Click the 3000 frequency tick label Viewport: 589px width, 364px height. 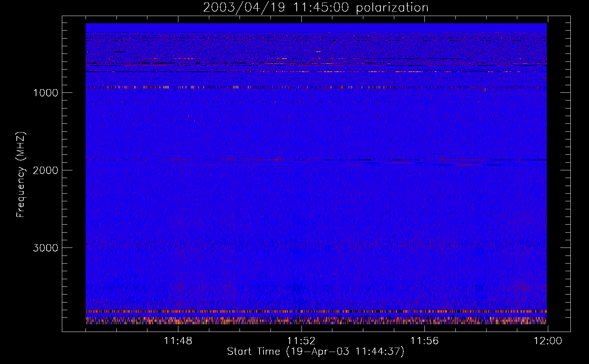46,248
